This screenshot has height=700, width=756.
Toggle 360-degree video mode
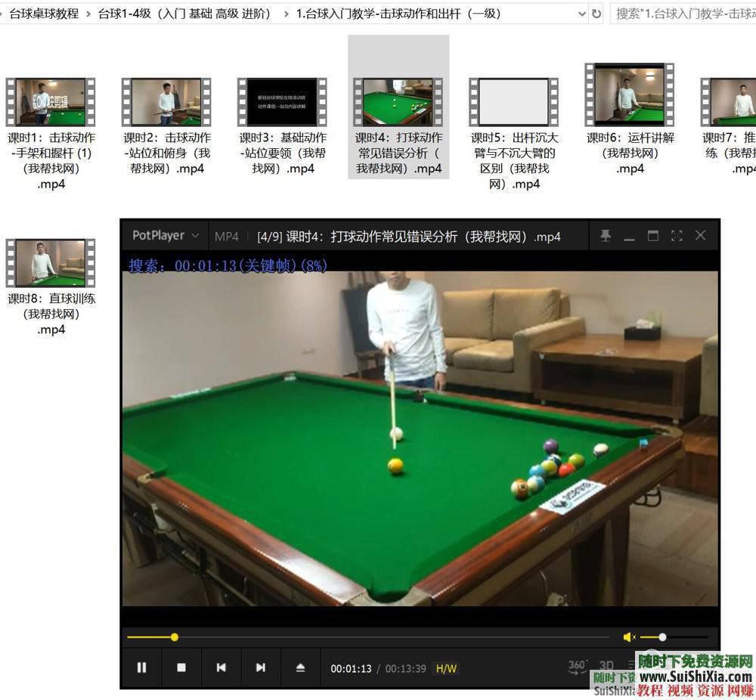point(575,666)
